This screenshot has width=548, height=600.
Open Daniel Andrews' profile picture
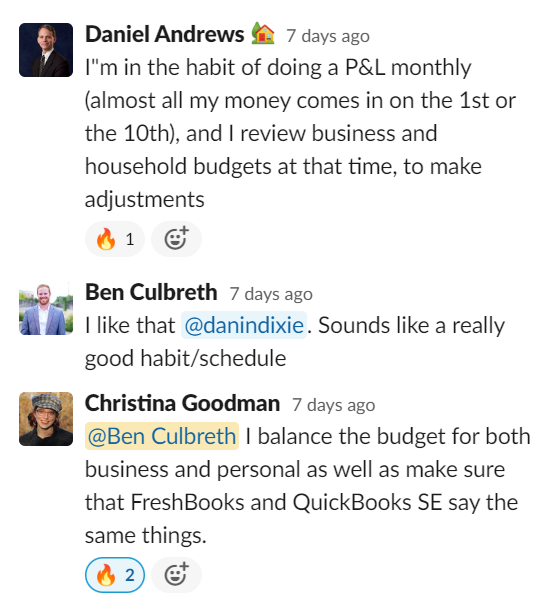(x=46, y=50)
